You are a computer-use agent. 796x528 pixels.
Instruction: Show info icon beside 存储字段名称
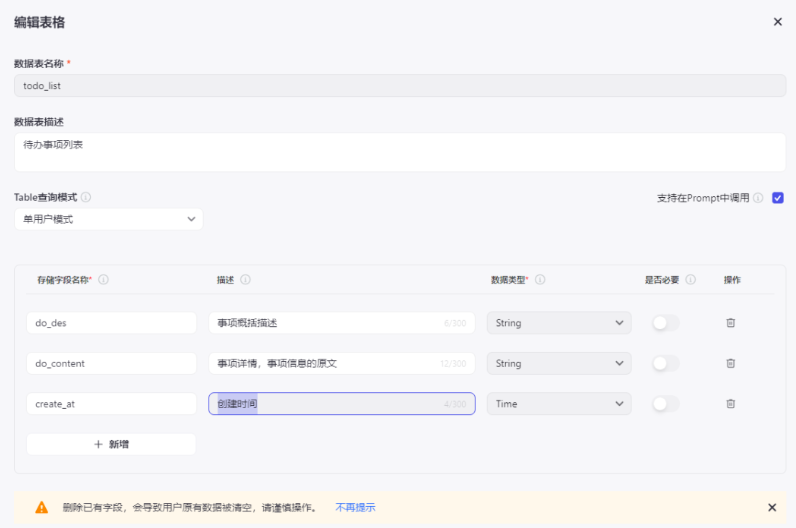pyautogui.click(x=103, y=280)
